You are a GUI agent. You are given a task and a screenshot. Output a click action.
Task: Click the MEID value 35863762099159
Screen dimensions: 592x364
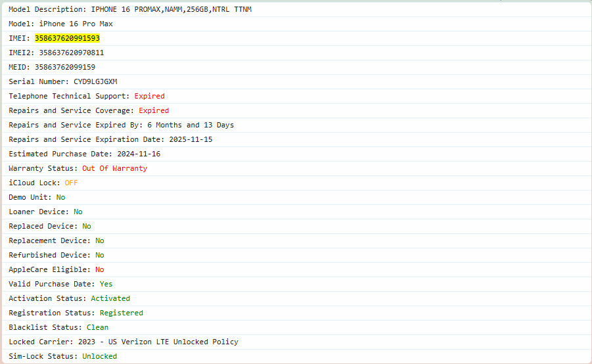[x=65, y=67]
